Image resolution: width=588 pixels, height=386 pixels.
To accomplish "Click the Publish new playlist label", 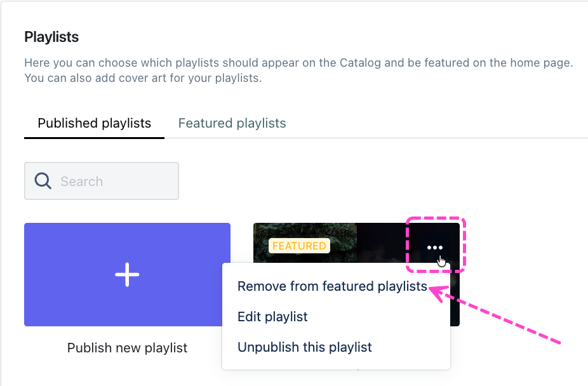I will pos(127,348).
